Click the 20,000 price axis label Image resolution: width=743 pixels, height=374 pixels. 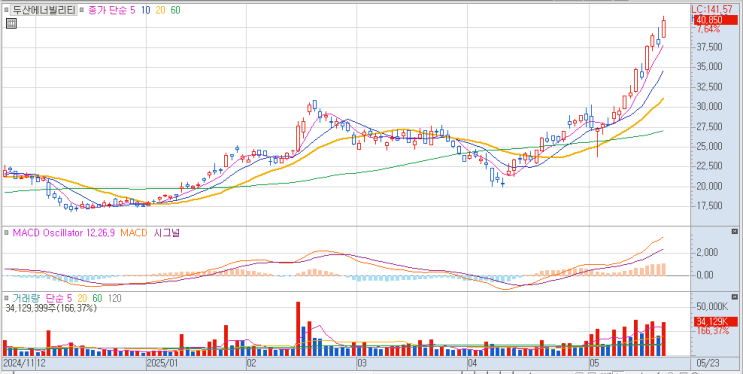(709, 186)
